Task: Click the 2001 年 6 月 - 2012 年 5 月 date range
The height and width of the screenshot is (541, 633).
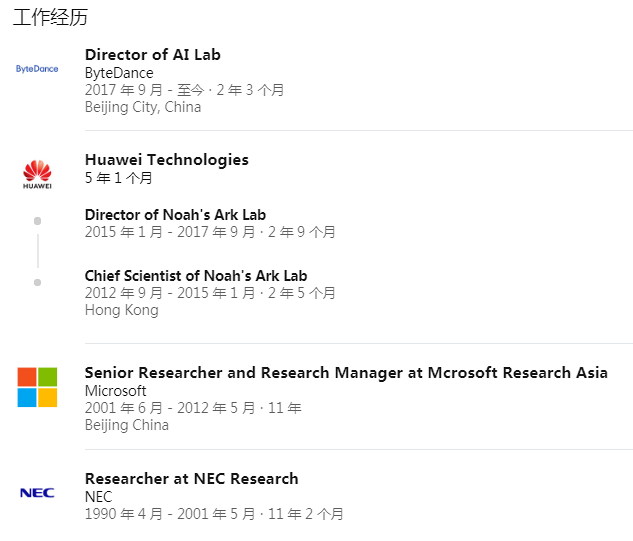Action: [x=169, y=408]
